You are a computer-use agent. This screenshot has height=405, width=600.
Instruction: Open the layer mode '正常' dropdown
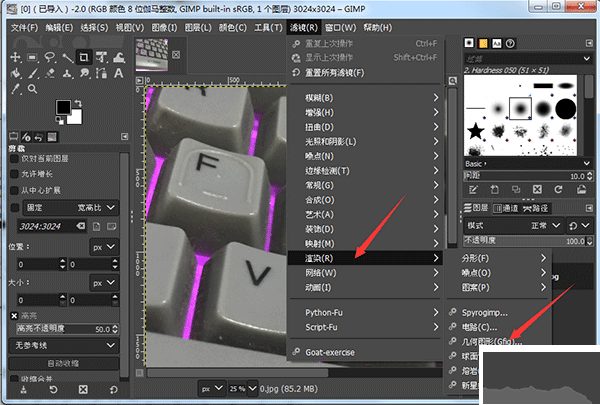[513, 225]
